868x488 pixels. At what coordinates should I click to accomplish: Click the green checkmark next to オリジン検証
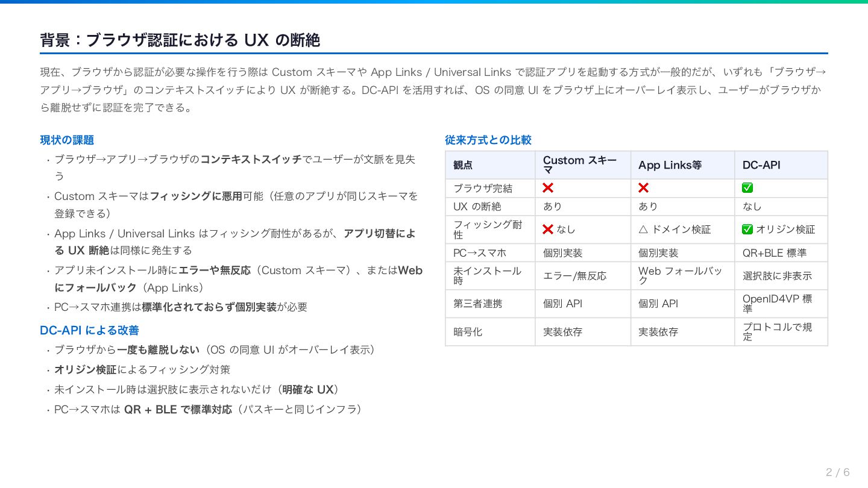pyautogui.click(x=747, y=229)
